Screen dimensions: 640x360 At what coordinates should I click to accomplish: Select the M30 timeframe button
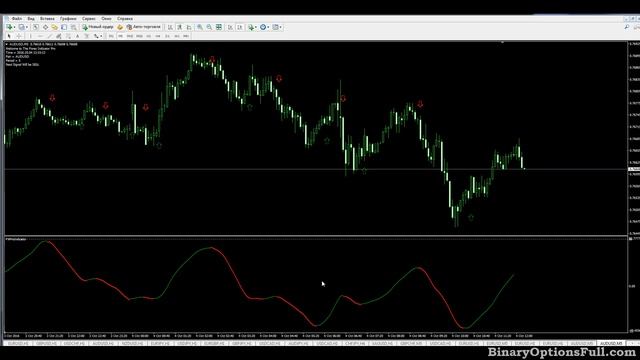pos(139,36)
